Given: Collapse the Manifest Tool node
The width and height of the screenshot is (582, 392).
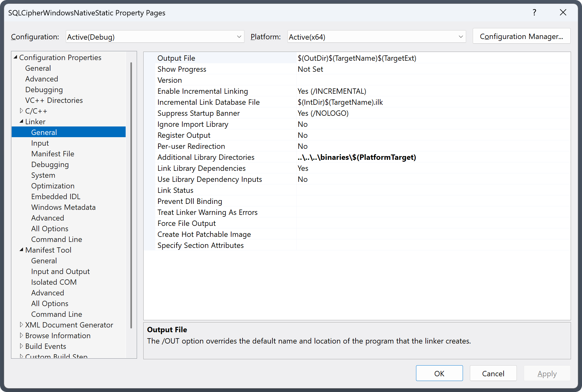Looking at the screenshot, I should coord(21,250).
